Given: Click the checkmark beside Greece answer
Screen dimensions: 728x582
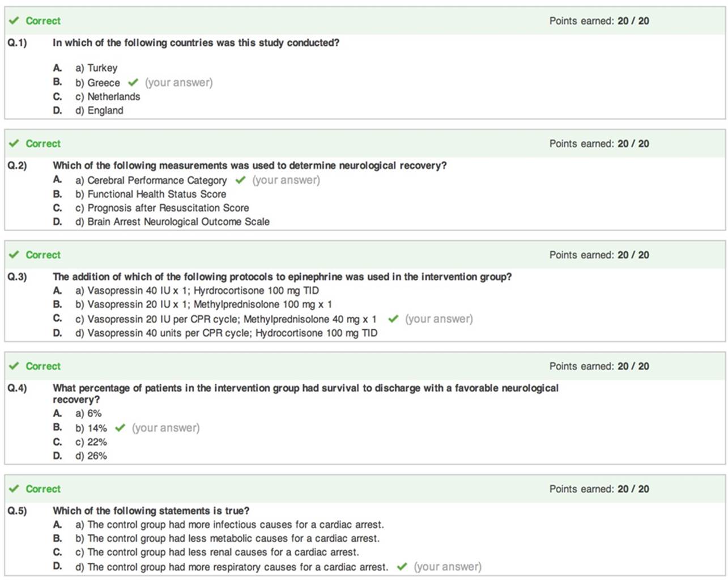Looking at the screenshot, I should pyautogui.click(x=133, y=83).
